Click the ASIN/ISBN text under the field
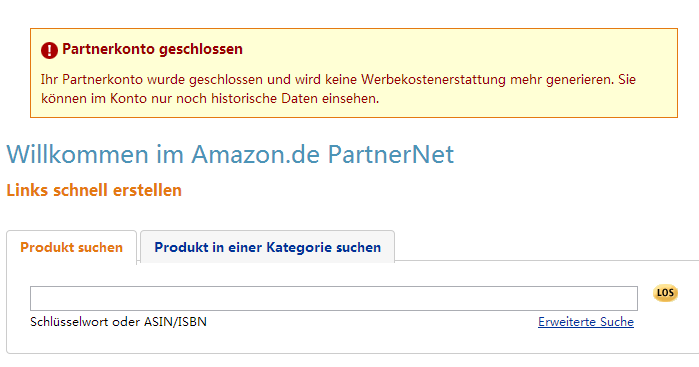The image size is (699, 367). click(x=175, y=322)
